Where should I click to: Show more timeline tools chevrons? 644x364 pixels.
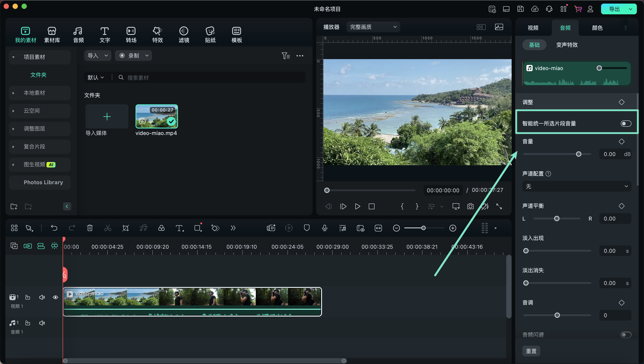point(233,228)
